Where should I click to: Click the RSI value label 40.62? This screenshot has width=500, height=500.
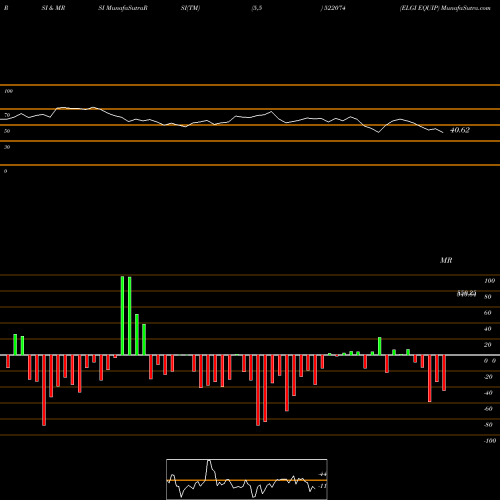[460, 130]
